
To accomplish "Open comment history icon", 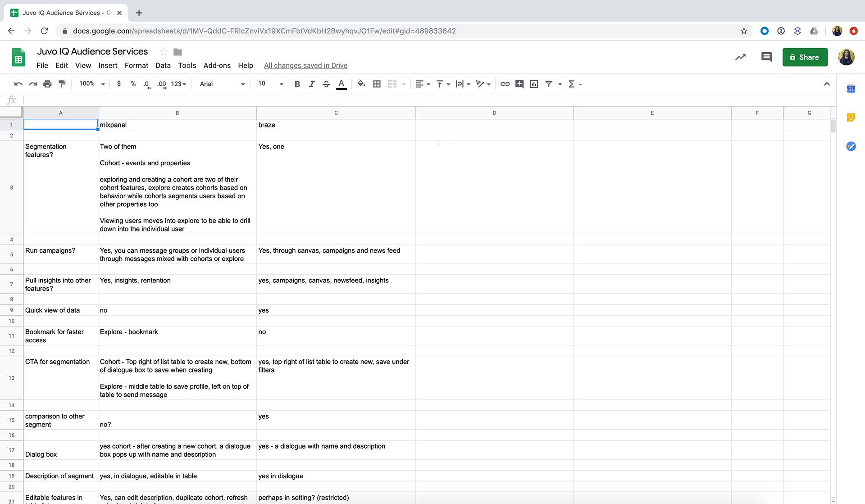I will click(x=766, y=57).
